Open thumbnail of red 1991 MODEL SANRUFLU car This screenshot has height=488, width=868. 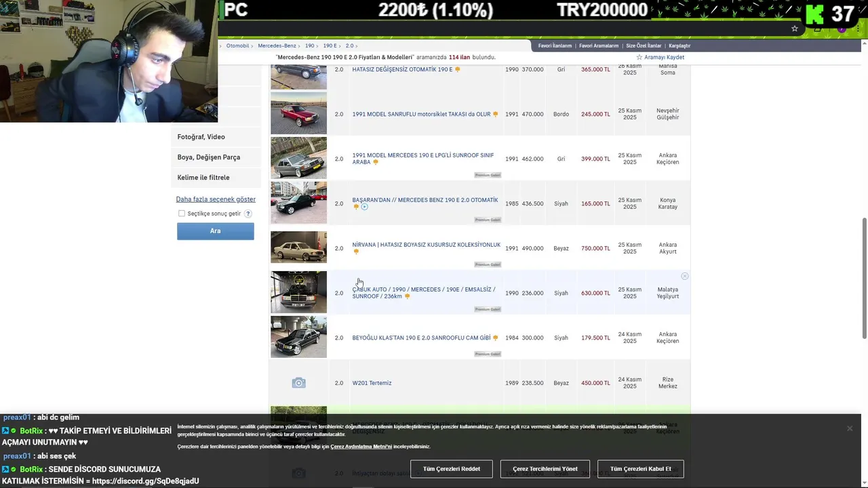click(x=298, y=114)
